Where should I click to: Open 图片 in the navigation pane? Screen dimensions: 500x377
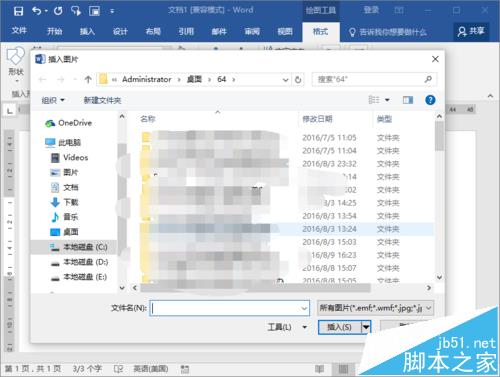[64, 172]
